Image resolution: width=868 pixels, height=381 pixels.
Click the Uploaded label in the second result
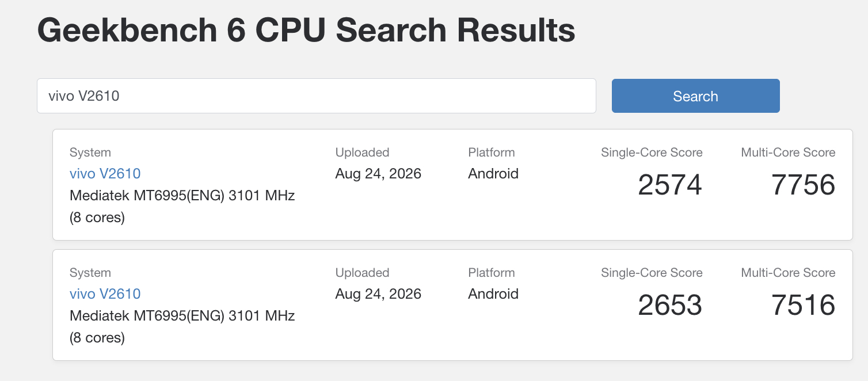point(363,273)
